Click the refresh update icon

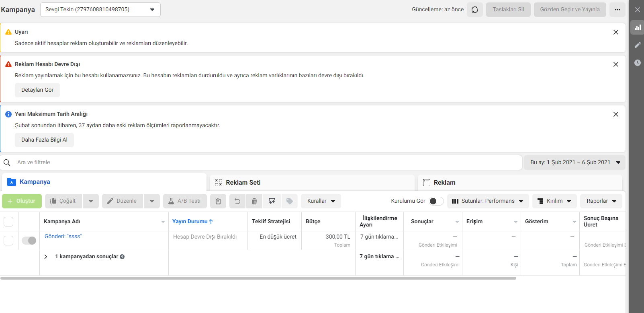[475, 10]
